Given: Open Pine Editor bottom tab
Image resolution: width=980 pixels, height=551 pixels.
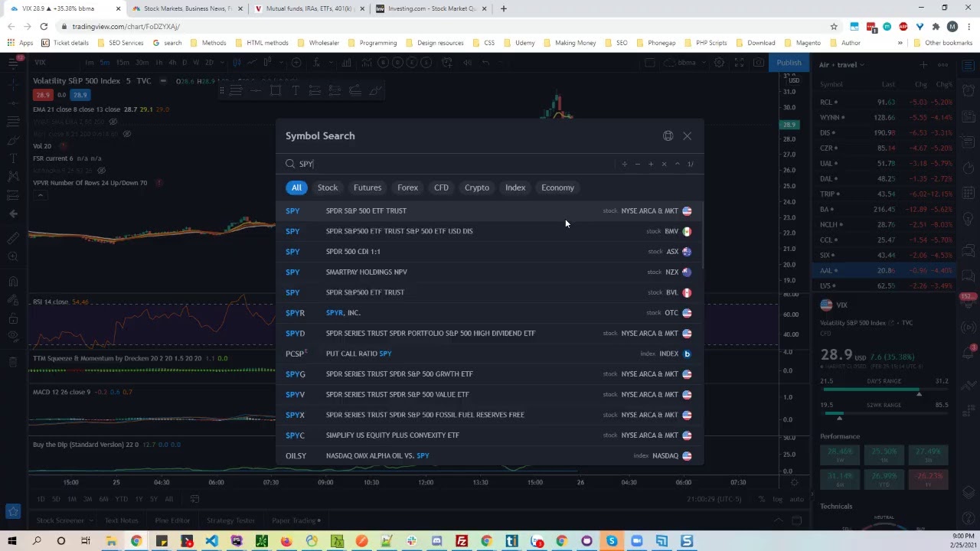Looking at the screenshot, I should [x=172, y=520].
